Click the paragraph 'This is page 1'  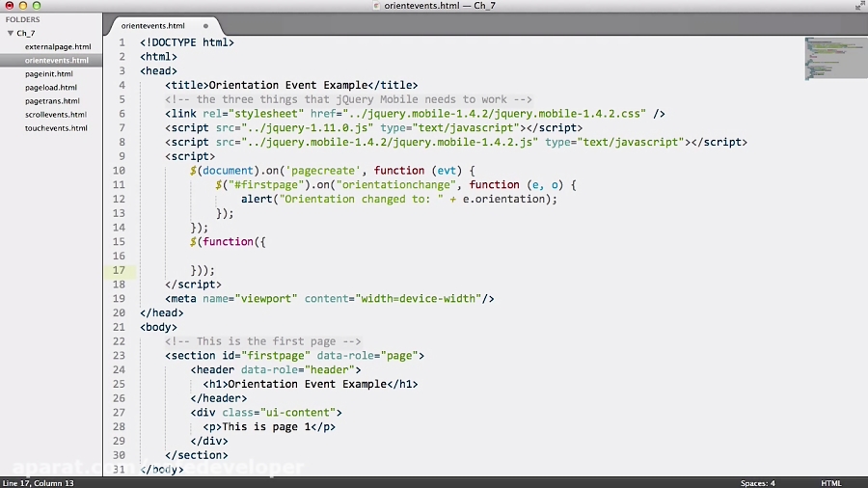click(x=269, y=427)
